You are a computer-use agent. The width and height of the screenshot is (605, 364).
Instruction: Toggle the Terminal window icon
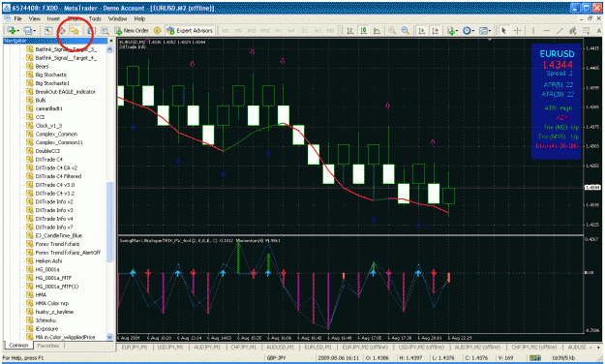91,30
